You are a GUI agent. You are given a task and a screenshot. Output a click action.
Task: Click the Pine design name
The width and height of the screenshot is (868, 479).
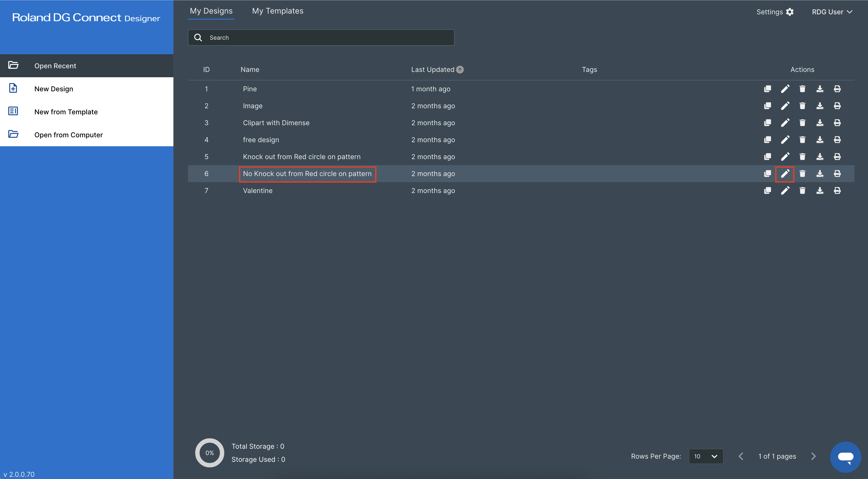click(x=250, y=89)
